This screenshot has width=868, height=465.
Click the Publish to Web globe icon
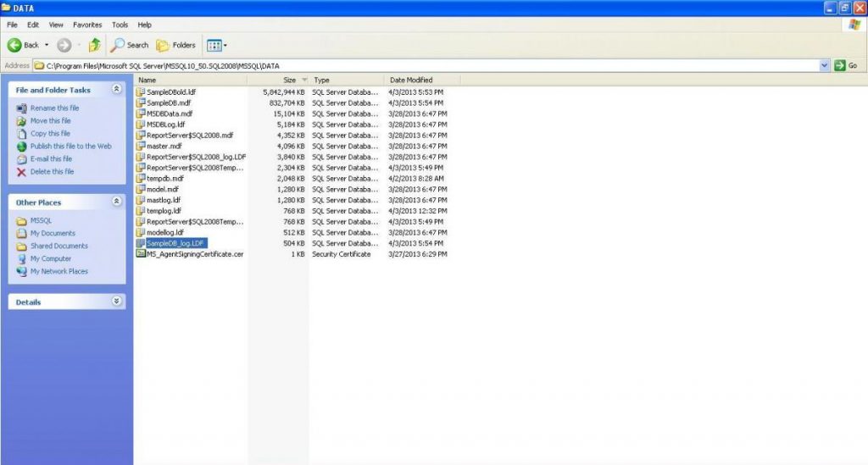[21, 147]
